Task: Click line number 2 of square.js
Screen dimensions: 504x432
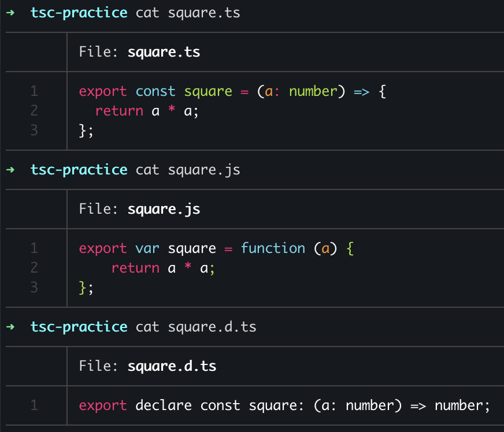Action: point(35,267)
